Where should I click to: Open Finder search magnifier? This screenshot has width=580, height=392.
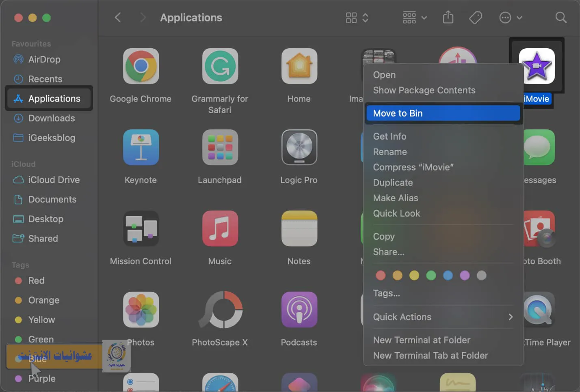click(561, 17)
